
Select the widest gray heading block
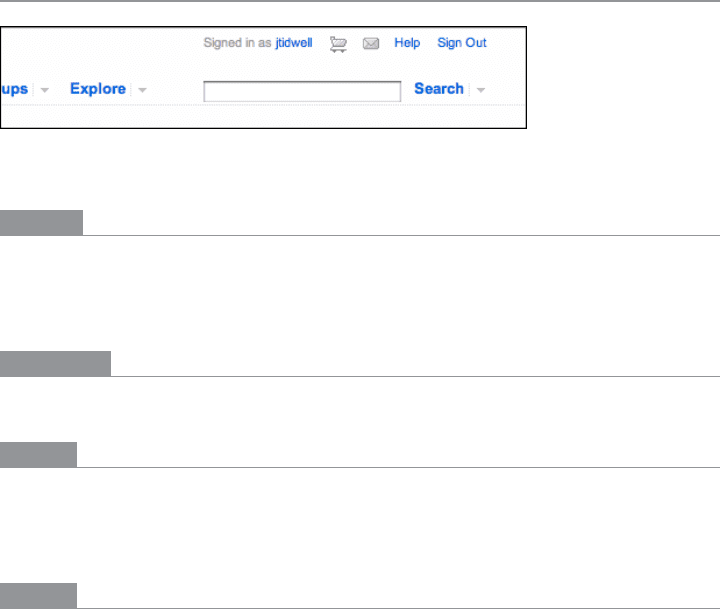55,364
